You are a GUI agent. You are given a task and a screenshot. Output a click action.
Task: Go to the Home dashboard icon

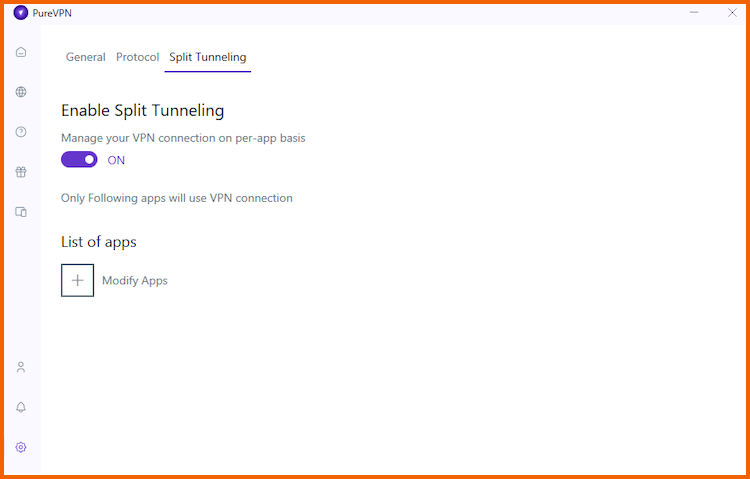[x=21, y=52]
